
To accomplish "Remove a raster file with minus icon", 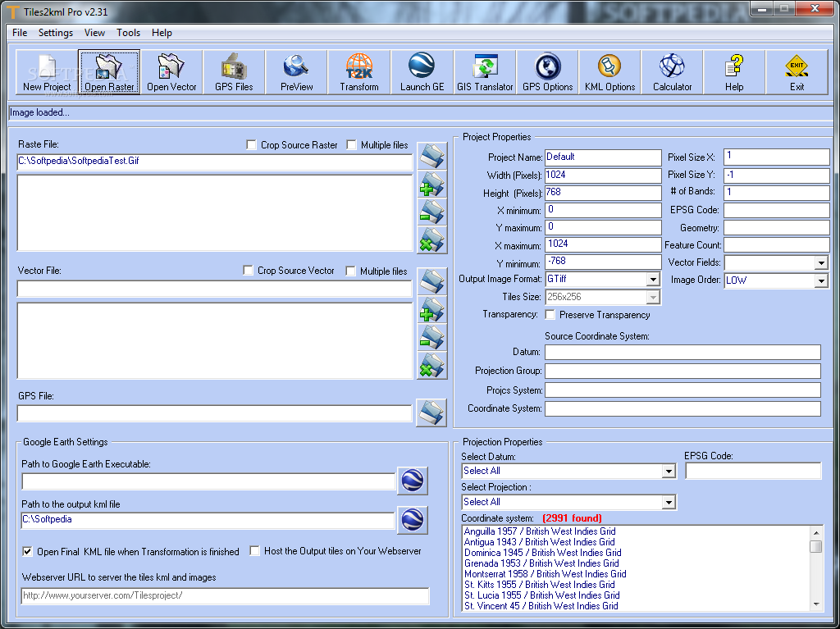I will coord(431,212).
